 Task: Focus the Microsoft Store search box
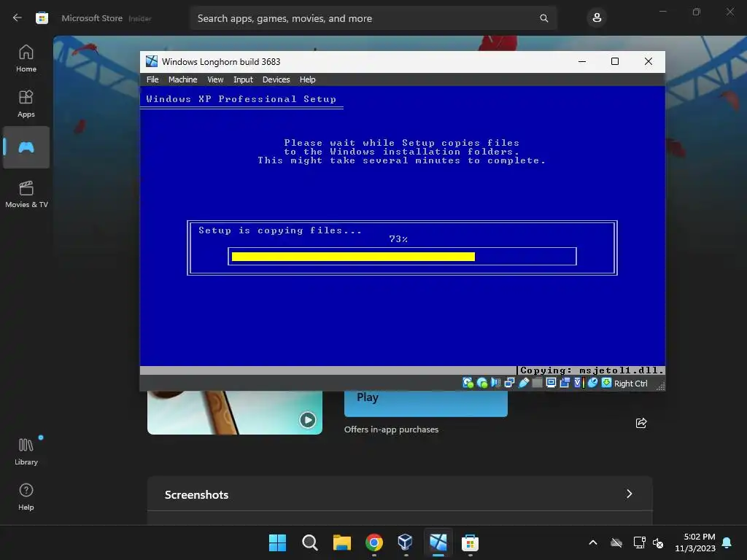click(x=373, y=18)
